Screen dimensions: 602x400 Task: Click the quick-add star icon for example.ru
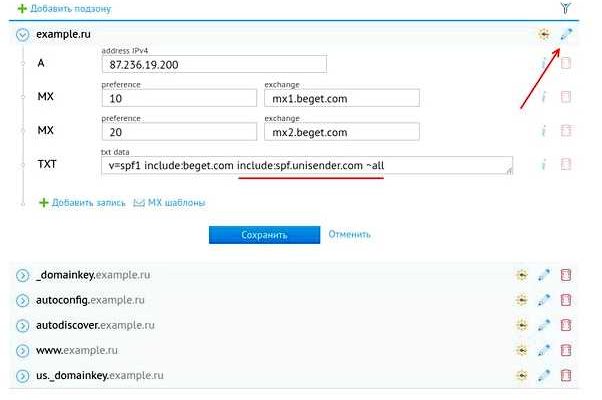coord(544,34)
